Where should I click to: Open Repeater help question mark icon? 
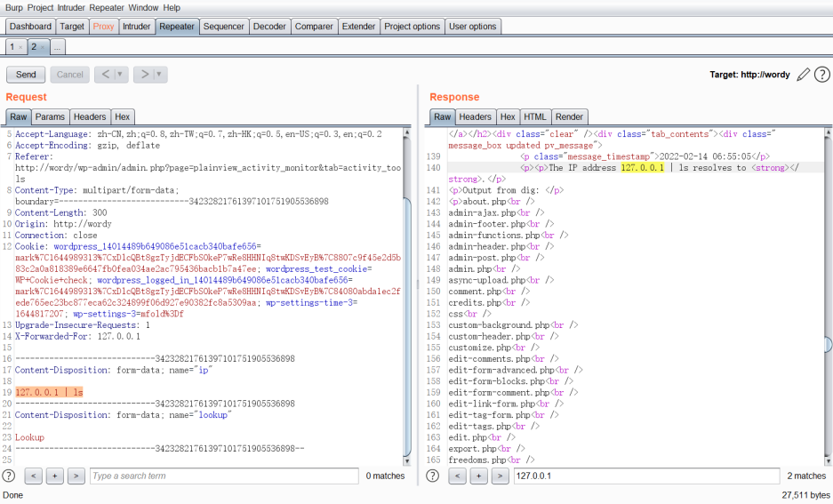click(x=821, y=75)
